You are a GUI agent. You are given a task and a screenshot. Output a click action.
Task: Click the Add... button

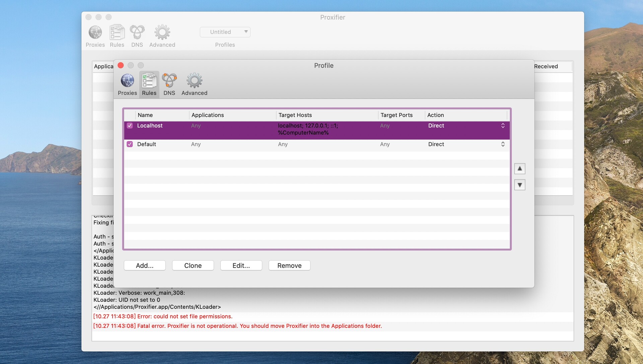point(145,266)
